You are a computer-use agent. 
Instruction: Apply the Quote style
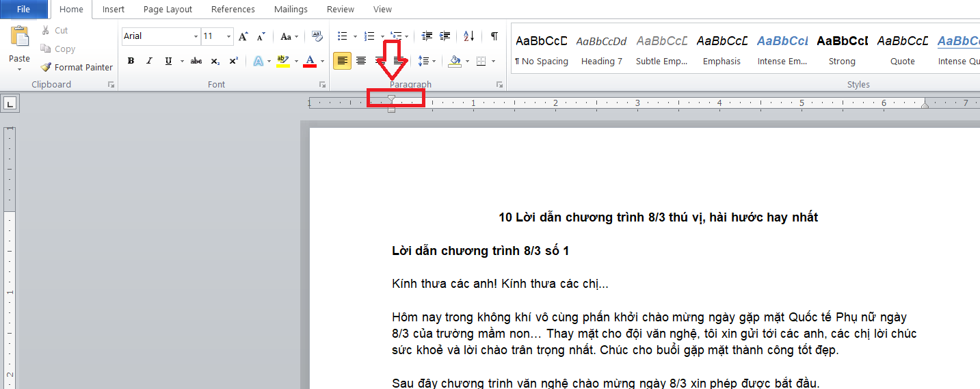click(x=903, y=50)
